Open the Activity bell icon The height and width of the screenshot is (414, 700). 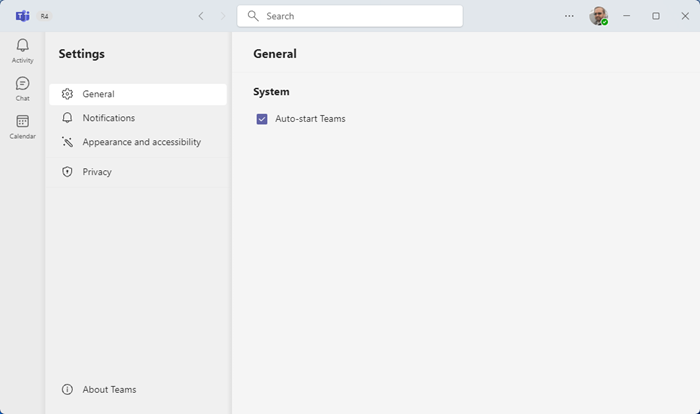[x=22, y=48]
